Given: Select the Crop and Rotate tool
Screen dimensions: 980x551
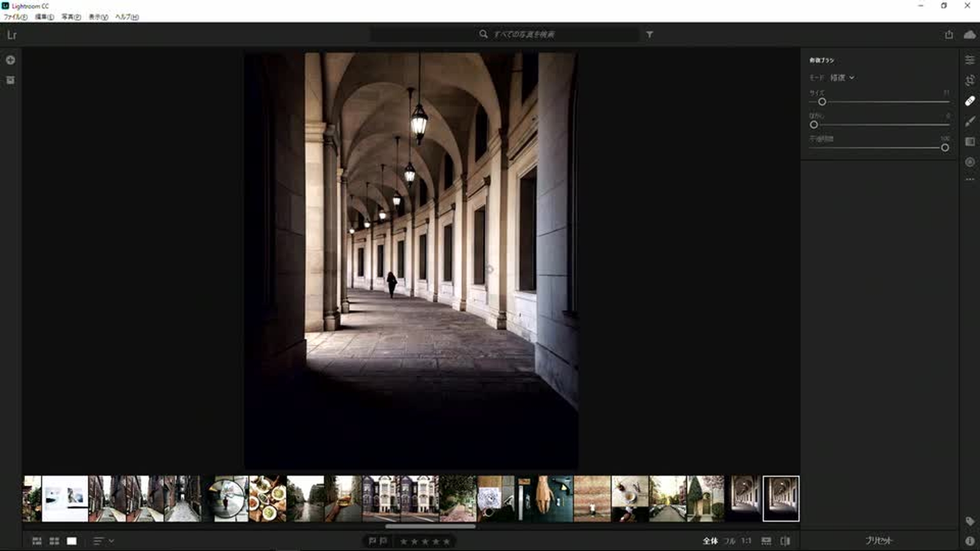Looking at the screenshot, I should pos(970,81).
